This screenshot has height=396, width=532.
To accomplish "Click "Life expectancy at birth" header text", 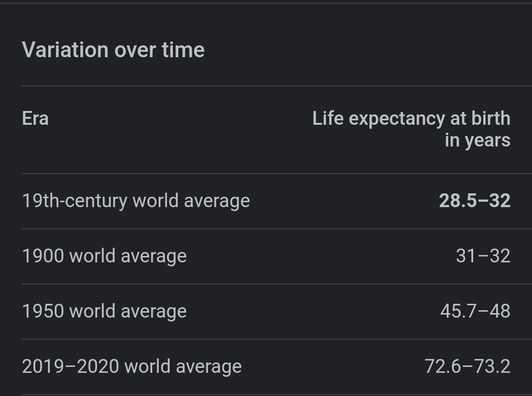I will click(411, 119).
